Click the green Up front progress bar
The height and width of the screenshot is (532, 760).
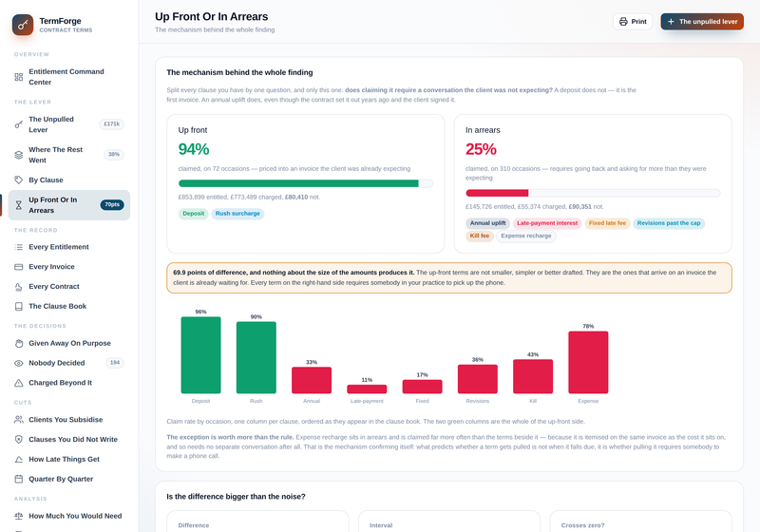[298, 183]
